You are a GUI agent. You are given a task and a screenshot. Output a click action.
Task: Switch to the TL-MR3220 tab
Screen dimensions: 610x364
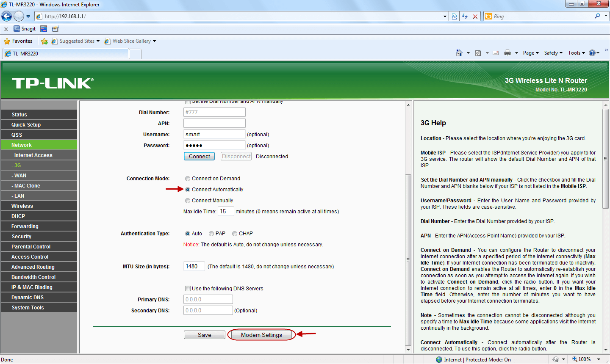point(65,54)
